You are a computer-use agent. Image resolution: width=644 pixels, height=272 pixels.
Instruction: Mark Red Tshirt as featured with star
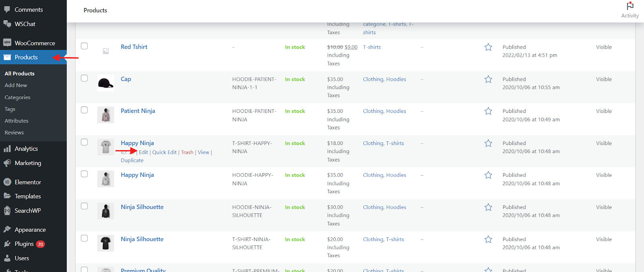tap(488, 47)
